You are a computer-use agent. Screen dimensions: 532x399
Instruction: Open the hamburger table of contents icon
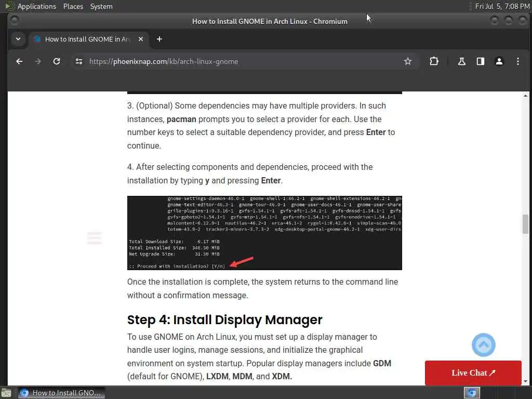coord(95,238)
